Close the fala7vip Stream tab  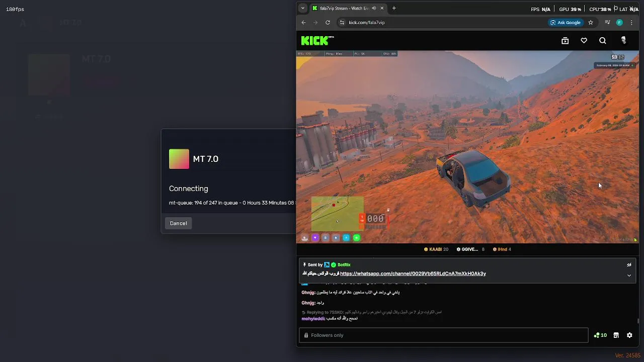pos(382,8)
